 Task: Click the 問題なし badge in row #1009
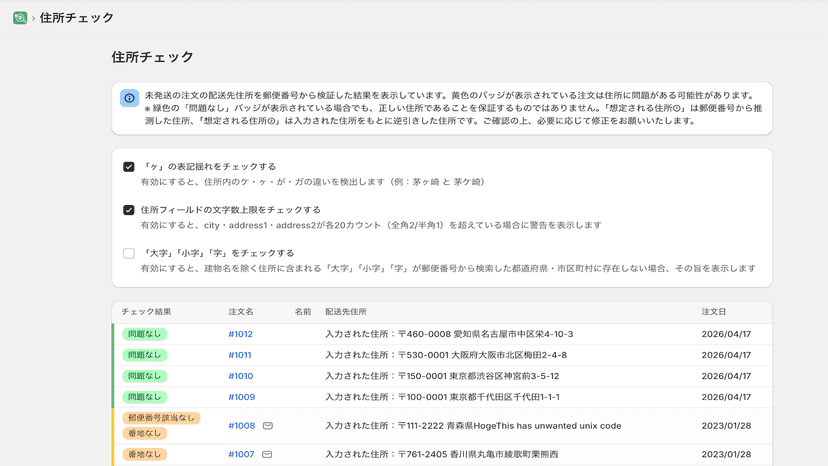[x=145, y=397]
